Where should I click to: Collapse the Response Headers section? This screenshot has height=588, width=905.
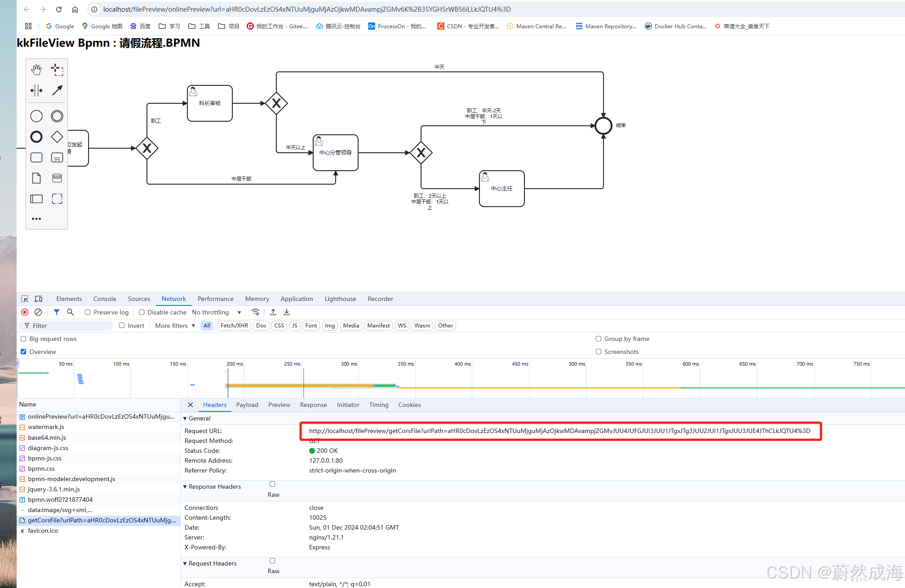(x=212, y=486)
